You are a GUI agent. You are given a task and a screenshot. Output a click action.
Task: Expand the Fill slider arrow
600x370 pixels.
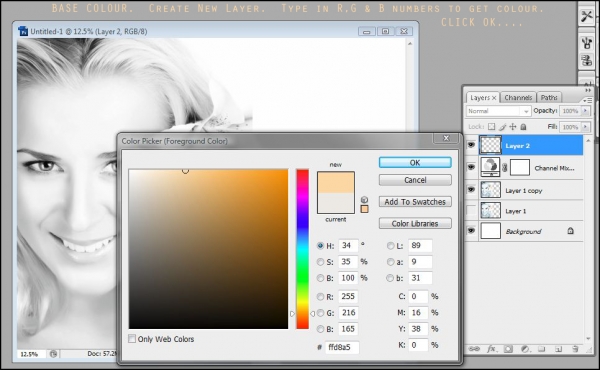(585, 127)
